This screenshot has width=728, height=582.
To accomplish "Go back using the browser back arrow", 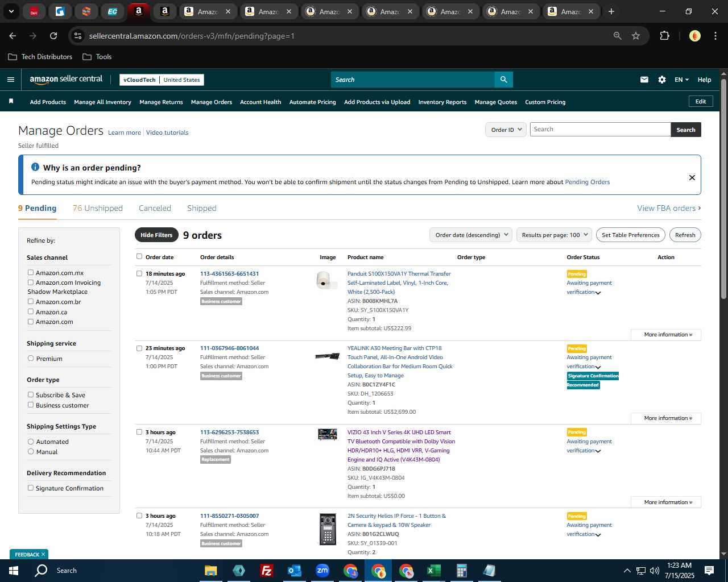I will point(13,36).
